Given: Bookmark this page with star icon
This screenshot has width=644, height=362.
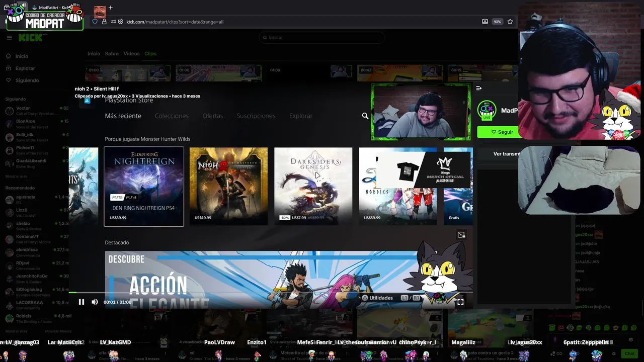Looking at the screenshot, I should [510, 22].
